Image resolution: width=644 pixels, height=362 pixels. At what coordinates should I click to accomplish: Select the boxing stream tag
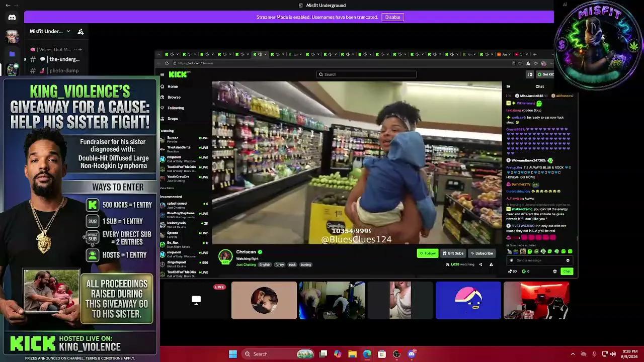306,264
